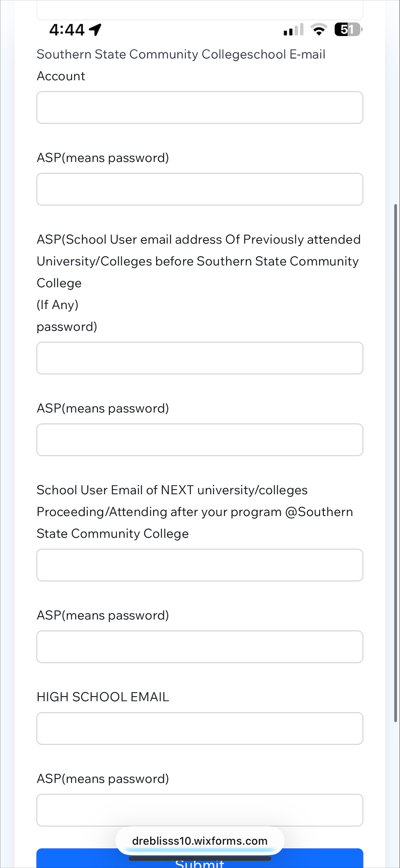Click the HIGH SCHOOL EMAIL label text
400x868 pixels.
tap(103, 697)
